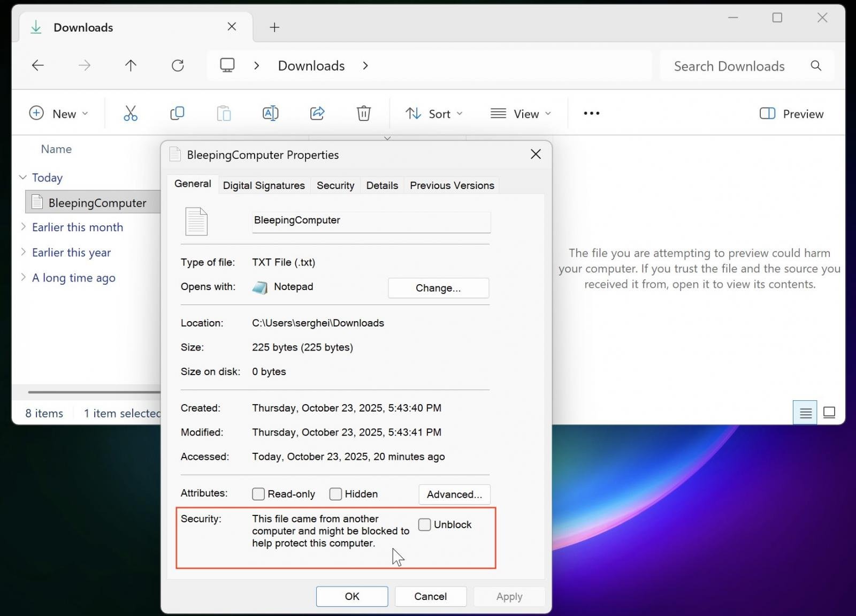Click the Rename icon in the toolbar
Screen dimensions: 856x616
pos(270,113)
